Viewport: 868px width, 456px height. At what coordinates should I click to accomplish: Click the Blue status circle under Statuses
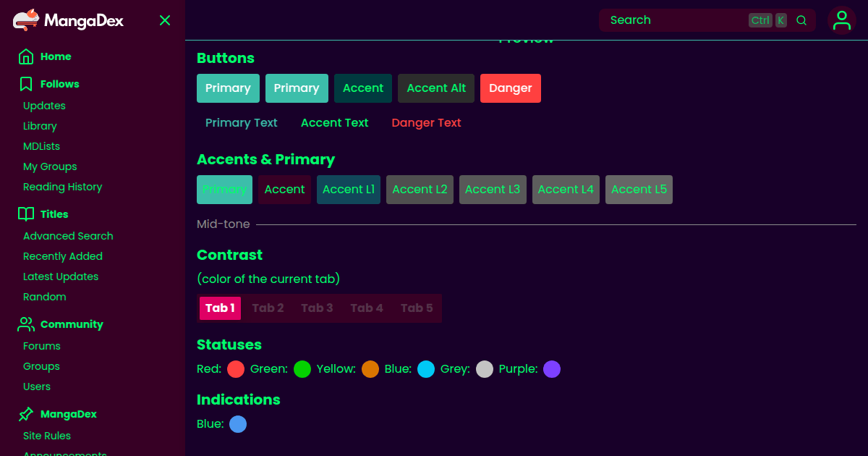426,369
